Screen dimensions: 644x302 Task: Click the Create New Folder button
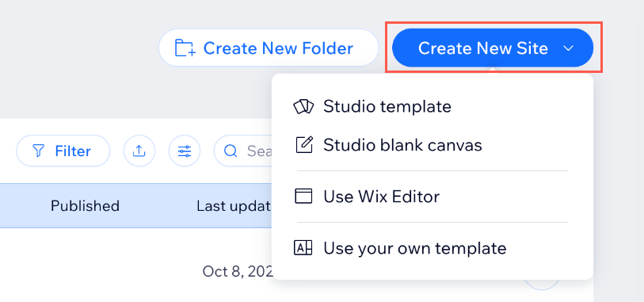coord(269,48)
